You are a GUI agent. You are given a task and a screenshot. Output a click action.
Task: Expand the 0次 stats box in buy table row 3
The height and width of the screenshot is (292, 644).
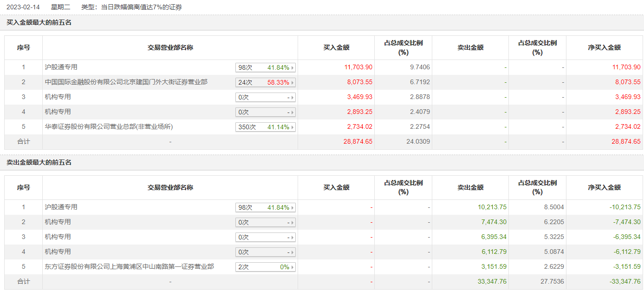point(265,98)
